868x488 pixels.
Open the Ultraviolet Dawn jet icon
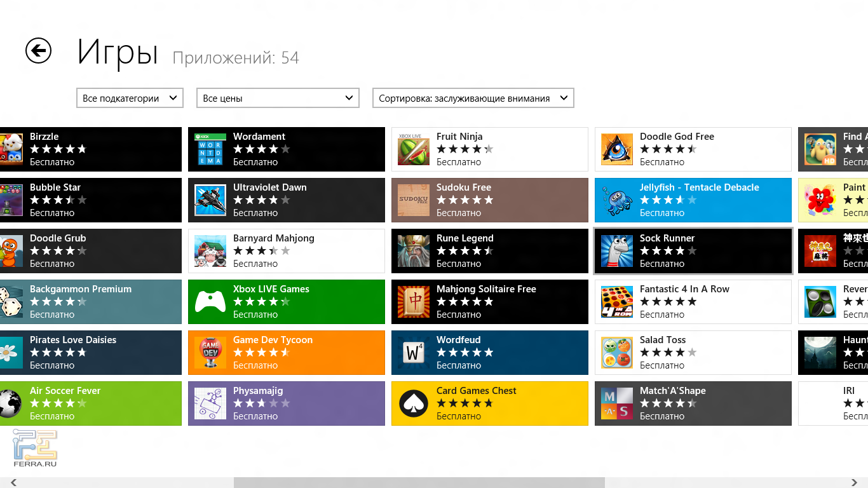point(210,200)
